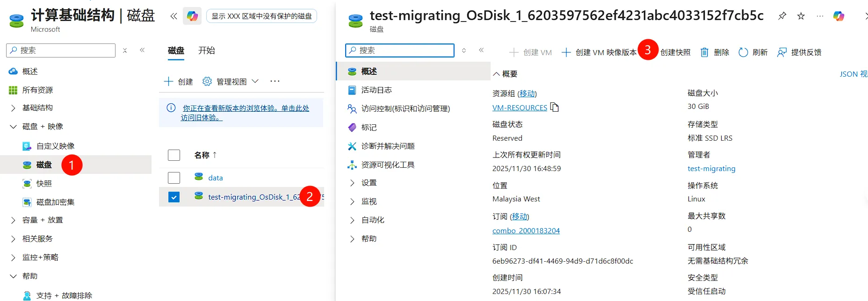The height and width of the screenshot is (301, 868).
Task: Collapse the 概要 essentials section
Action: 497,74
